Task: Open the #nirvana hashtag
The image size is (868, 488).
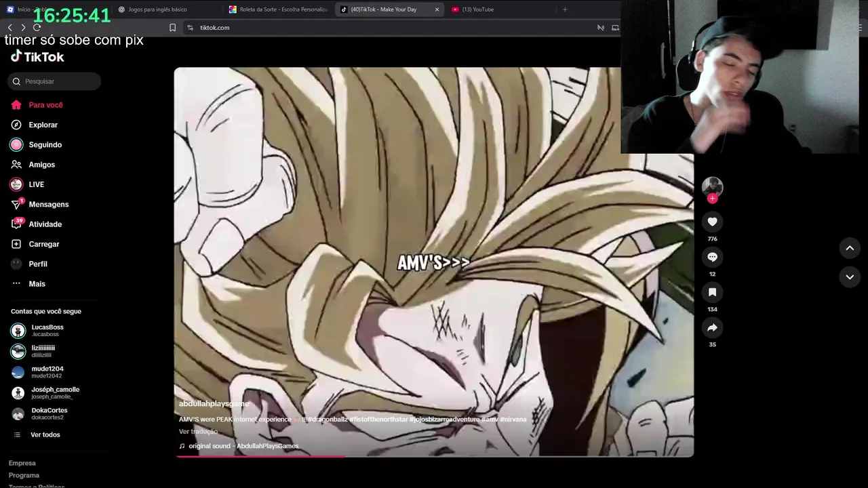Action: (513, 420)
